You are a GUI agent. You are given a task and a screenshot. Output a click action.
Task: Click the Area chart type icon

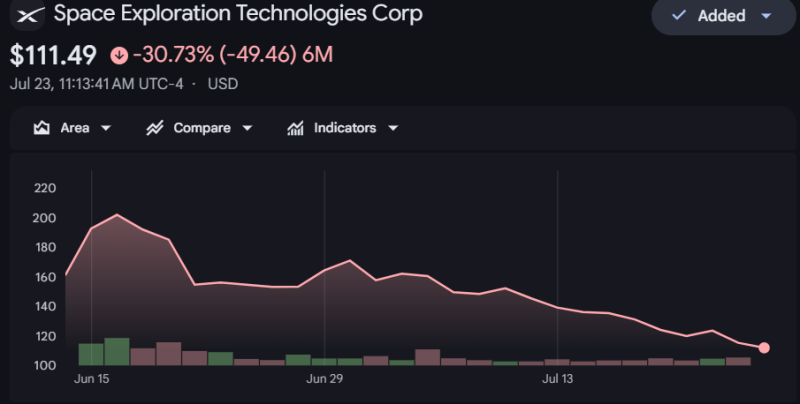(41, 128)
